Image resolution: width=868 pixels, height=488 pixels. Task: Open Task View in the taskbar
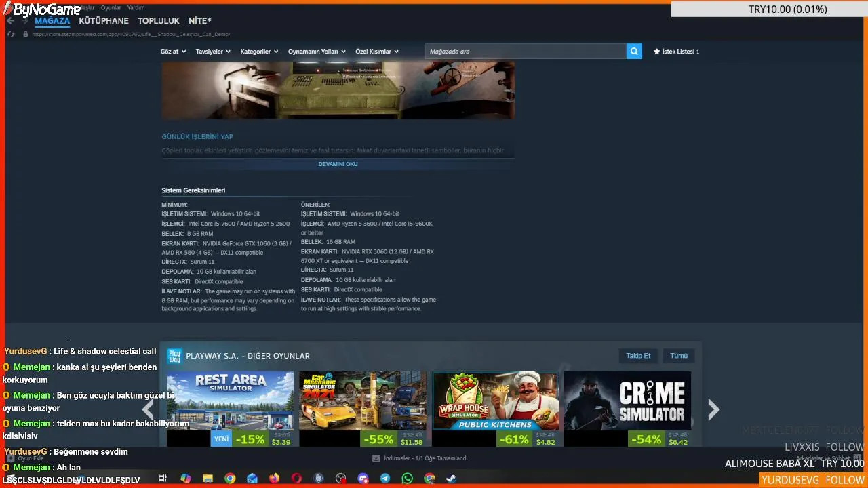tap(163, 479)
